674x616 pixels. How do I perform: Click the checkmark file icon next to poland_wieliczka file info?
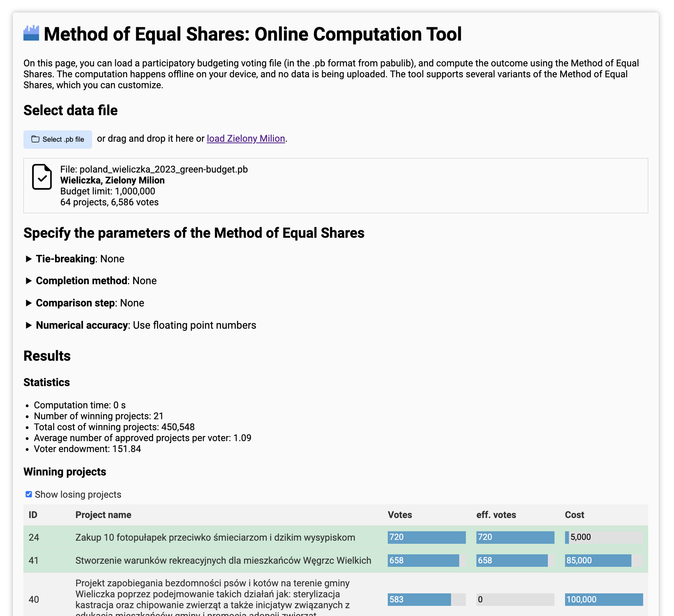41,178
